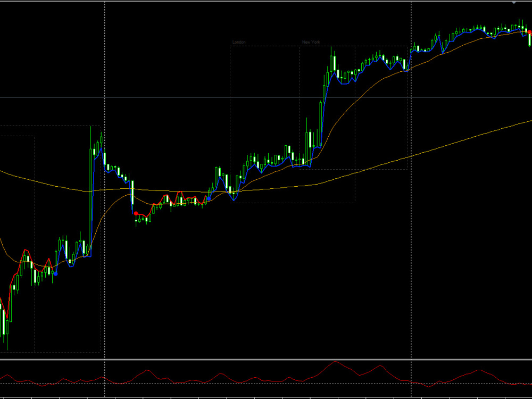Click the blue signal dot near the left edge
532x399 pixels.
(x=56, y=274)
